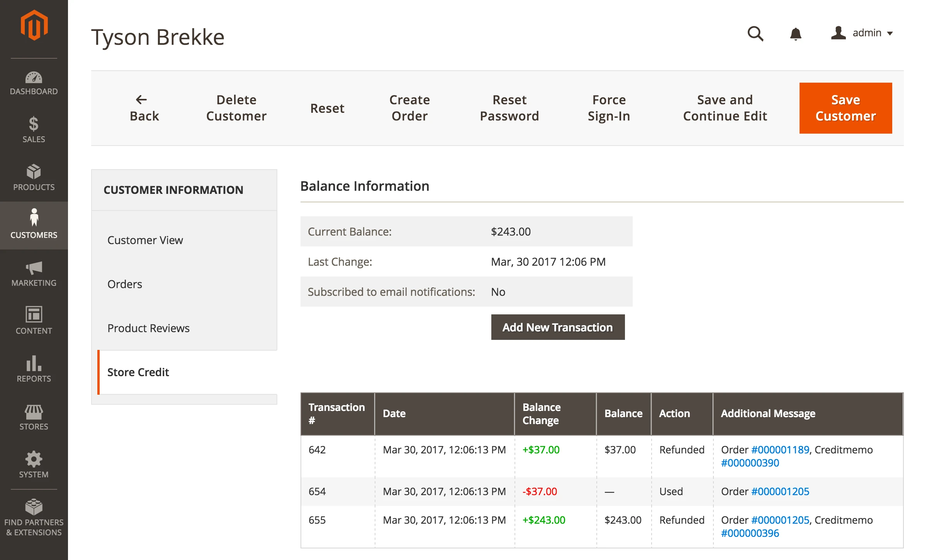Expand the admin account dropdown
Viewport: 927px width, 560px height.
pos(862,33)
